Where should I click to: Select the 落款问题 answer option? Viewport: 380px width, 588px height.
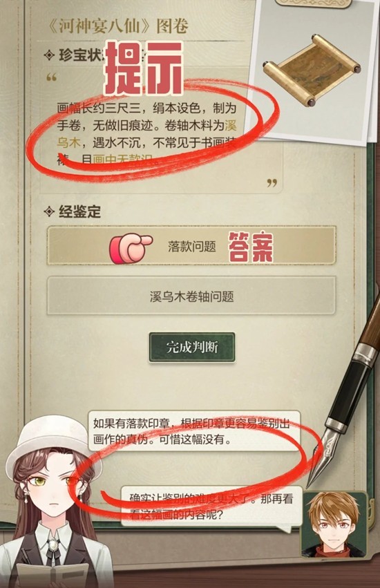[x=191, y=246]
